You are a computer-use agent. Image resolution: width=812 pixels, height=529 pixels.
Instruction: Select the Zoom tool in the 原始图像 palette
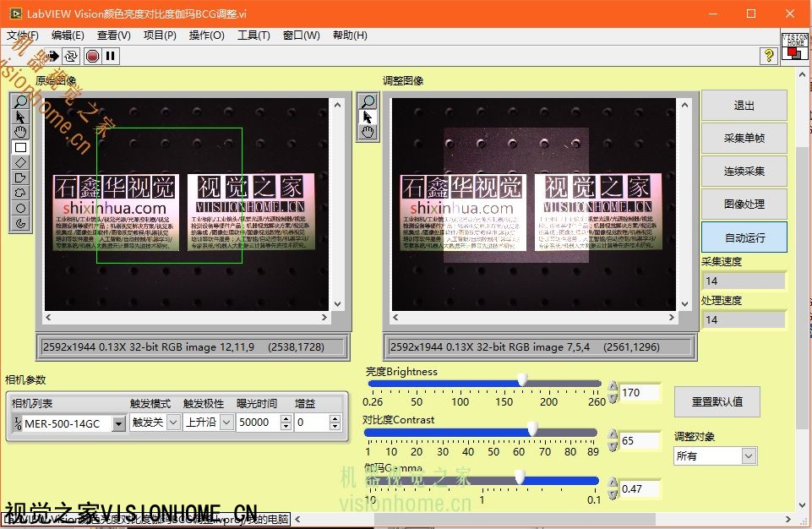(x=21, y=101)
